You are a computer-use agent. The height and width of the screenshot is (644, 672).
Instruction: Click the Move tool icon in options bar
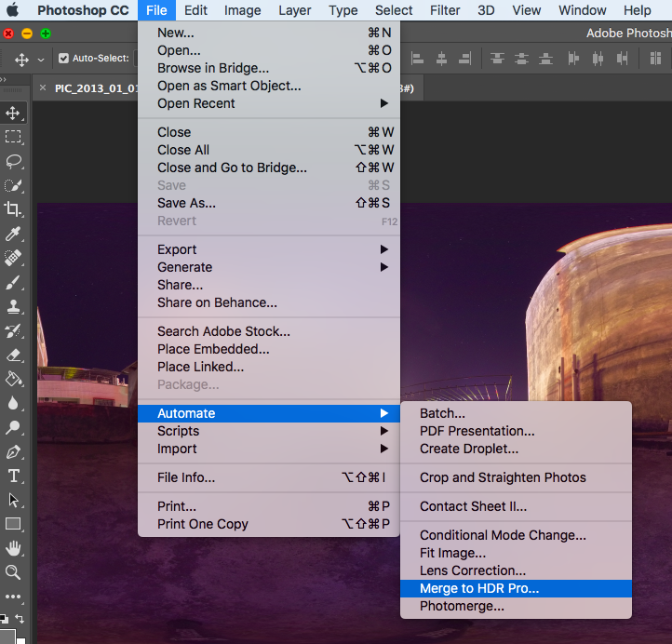(21, 60)
